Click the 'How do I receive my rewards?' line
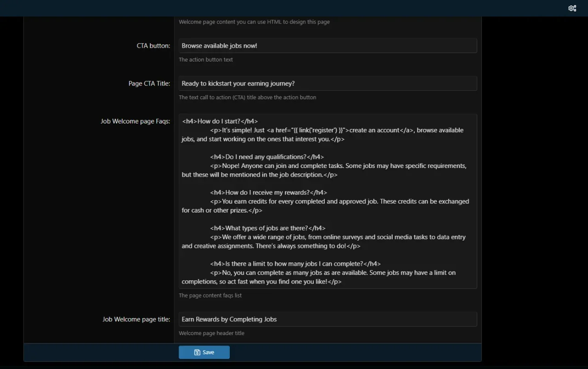Image resolution: width=588 pixels, height=369 pixels. [268, 193]
